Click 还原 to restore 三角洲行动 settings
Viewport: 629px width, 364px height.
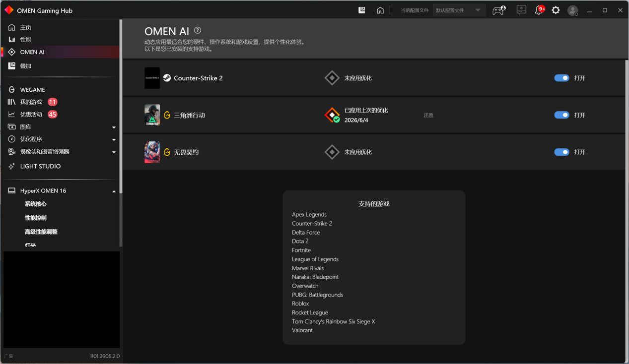pos(428,115)
